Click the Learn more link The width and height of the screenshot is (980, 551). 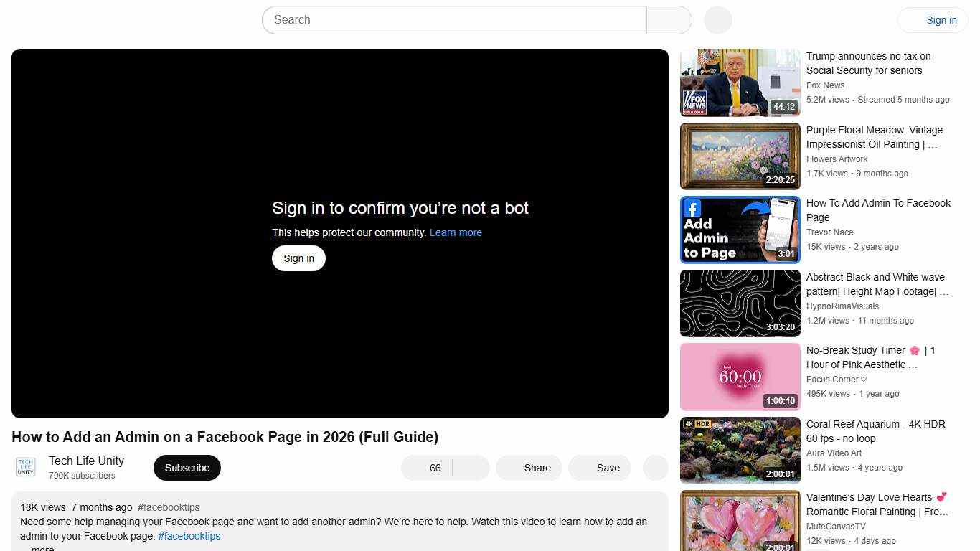(x=455, y=232)
